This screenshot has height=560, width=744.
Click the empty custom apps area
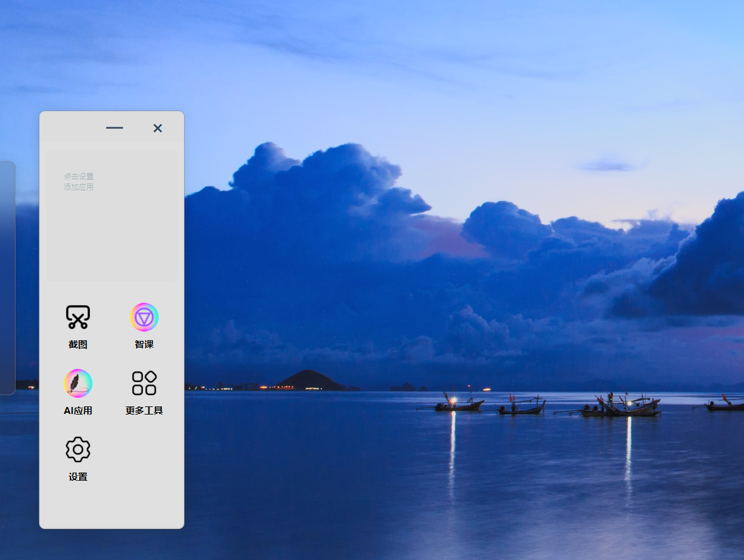[112, 237]
